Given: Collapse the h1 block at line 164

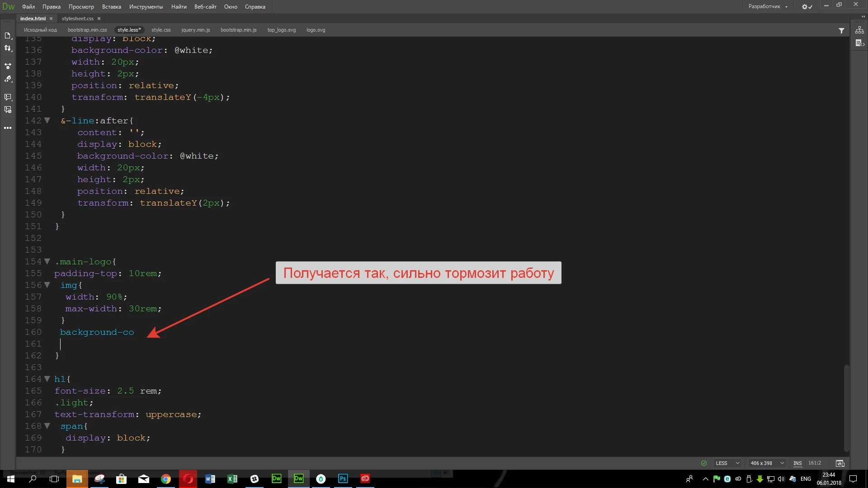Looking at the screenshot, I should click(47, 379).
